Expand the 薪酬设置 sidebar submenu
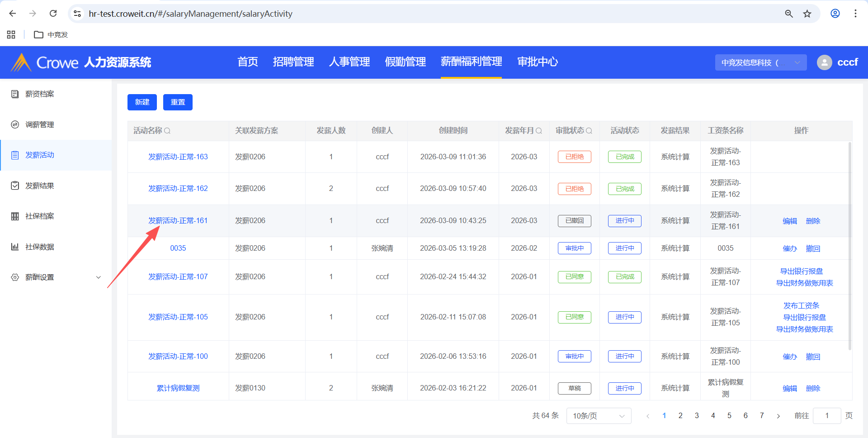The image size is (868, 438). tap(98, 277)
